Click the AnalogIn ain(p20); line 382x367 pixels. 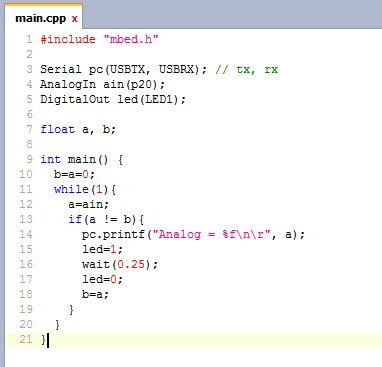coord(103,84)
